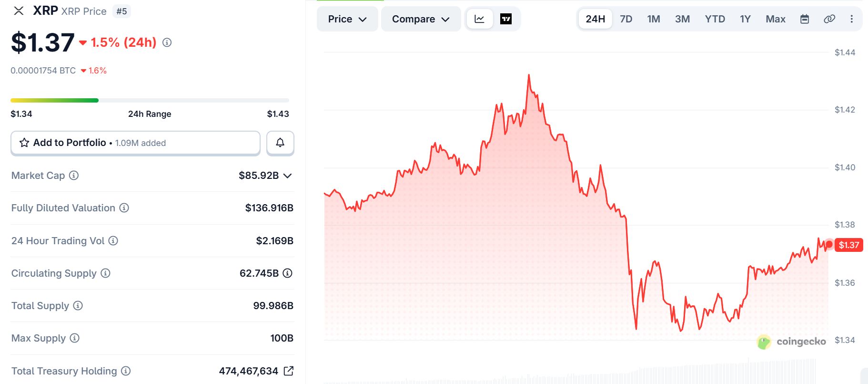This screenshot has width=868, height=384.
Task: Open treasury holdings external link icon
Action: [x=288, y=371]
